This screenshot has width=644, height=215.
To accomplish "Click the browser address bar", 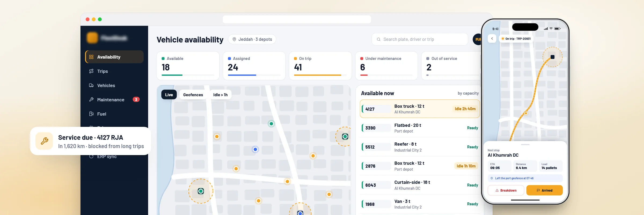I will (x=297, y=19).
